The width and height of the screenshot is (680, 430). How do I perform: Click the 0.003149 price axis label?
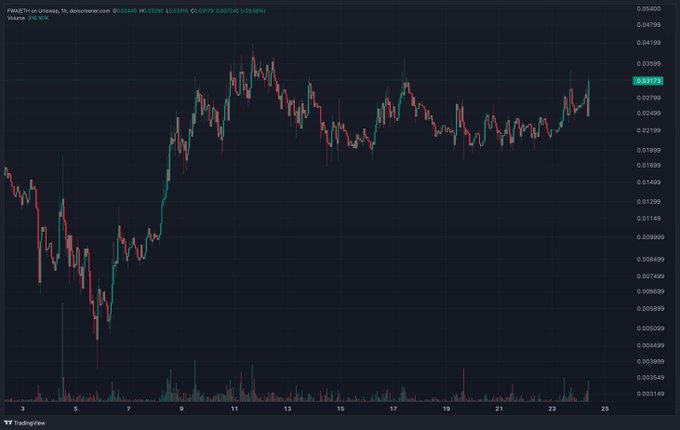(650, 394)
